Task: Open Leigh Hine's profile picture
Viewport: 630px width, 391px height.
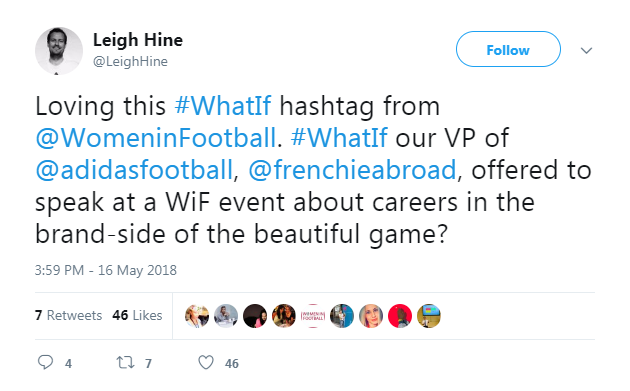Action: (x=59, y=51)
